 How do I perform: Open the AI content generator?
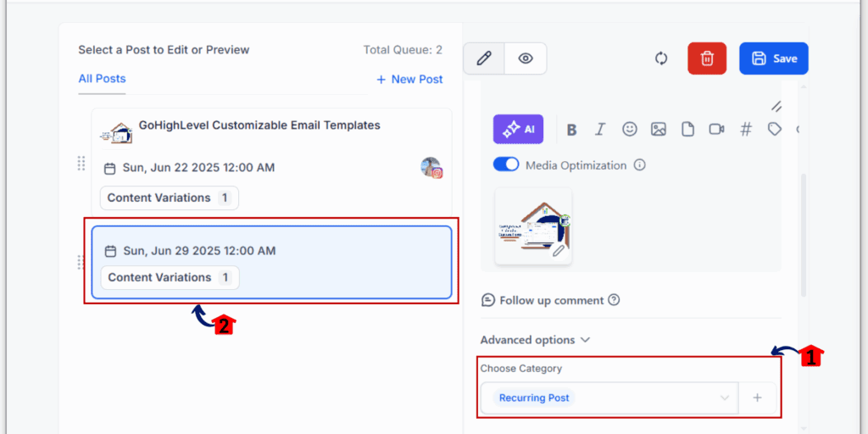click(518, 130)
